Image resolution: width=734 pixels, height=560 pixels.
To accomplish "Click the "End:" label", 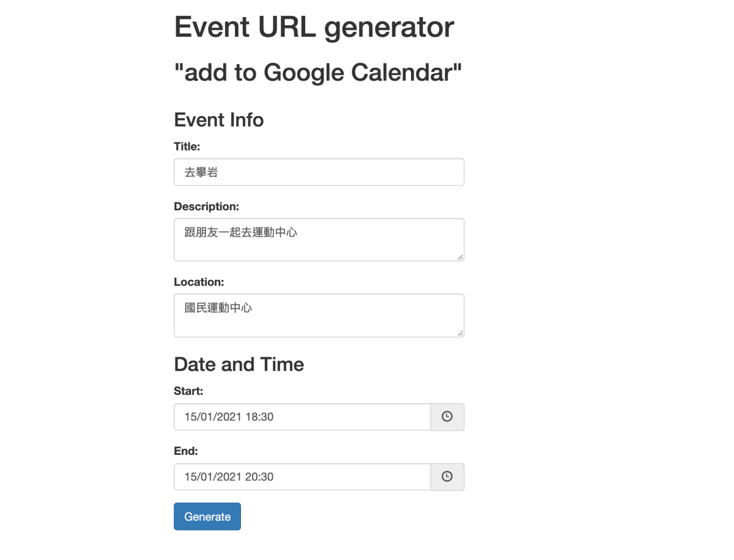I will (186, 451).
